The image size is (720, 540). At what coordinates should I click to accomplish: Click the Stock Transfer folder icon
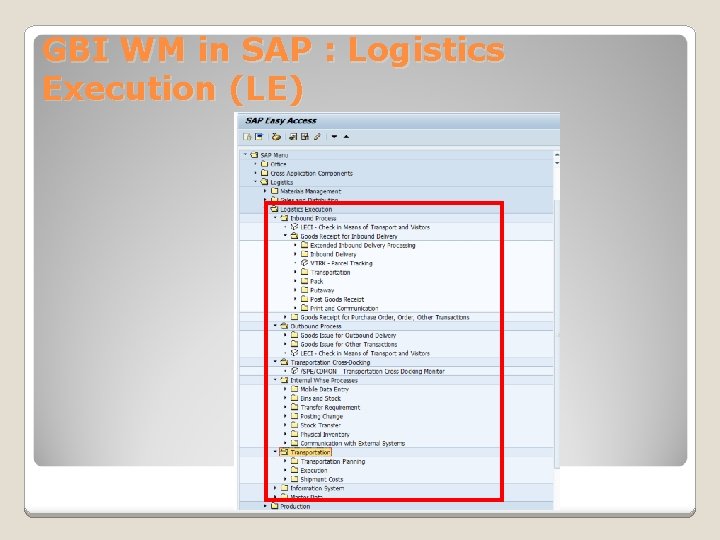(294, 425)
